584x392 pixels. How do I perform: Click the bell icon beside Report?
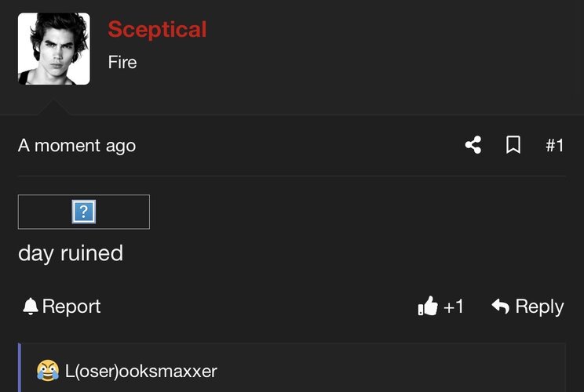[x=31, y=307]
